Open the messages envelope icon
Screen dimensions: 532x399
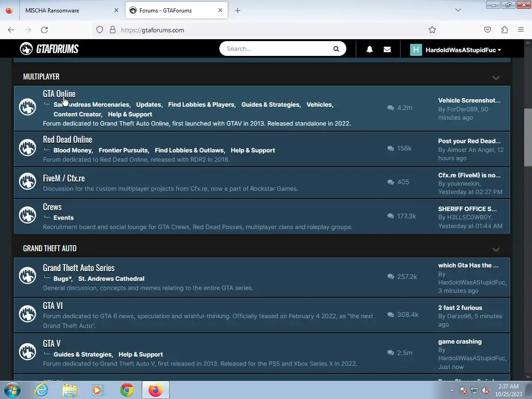click(x=387, y=49)
